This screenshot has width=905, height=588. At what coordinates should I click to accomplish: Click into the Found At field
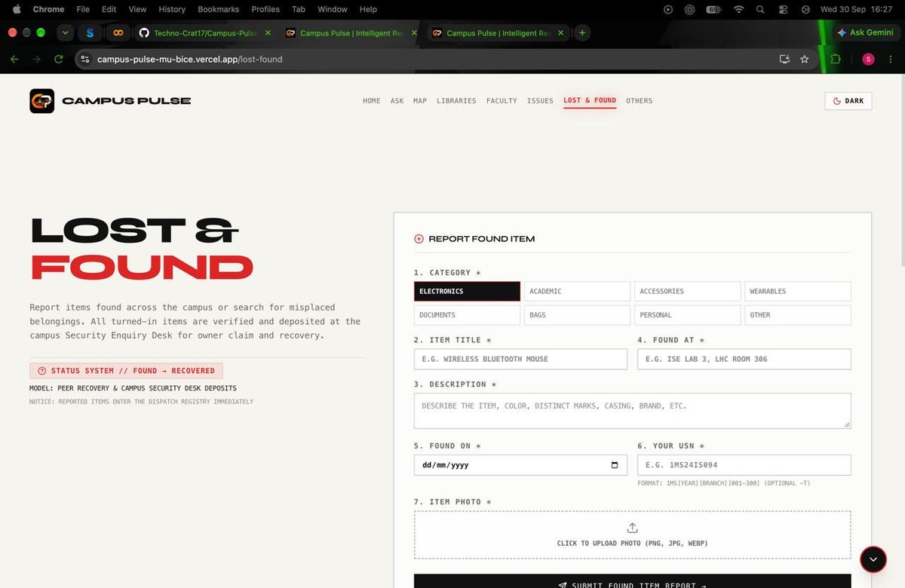(744, 360)
